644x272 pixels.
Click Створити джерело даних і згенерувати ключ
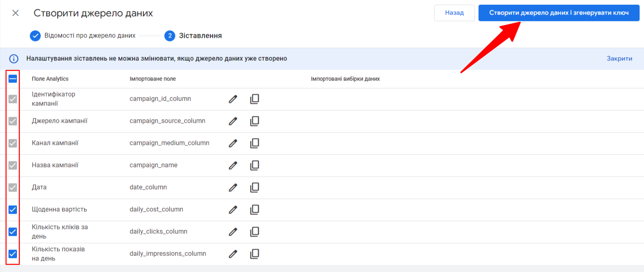pos(559,13)
